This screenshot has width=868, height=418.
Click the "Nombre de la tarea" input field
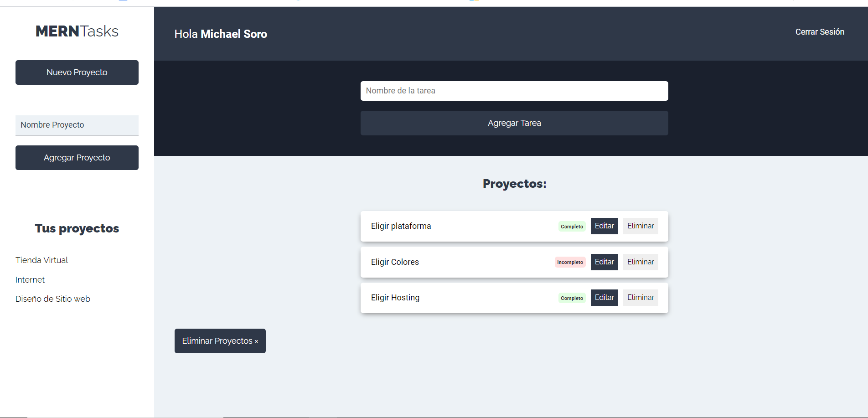514,91
